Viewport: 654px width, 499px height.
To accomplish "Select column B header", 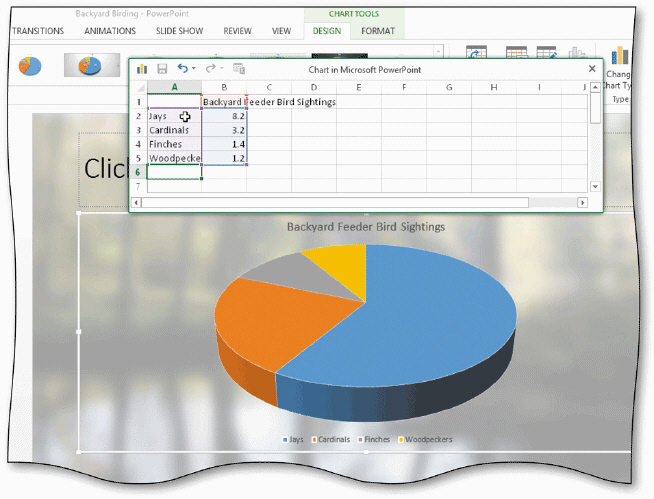I will pyautogui.click(x=224, y=87).
